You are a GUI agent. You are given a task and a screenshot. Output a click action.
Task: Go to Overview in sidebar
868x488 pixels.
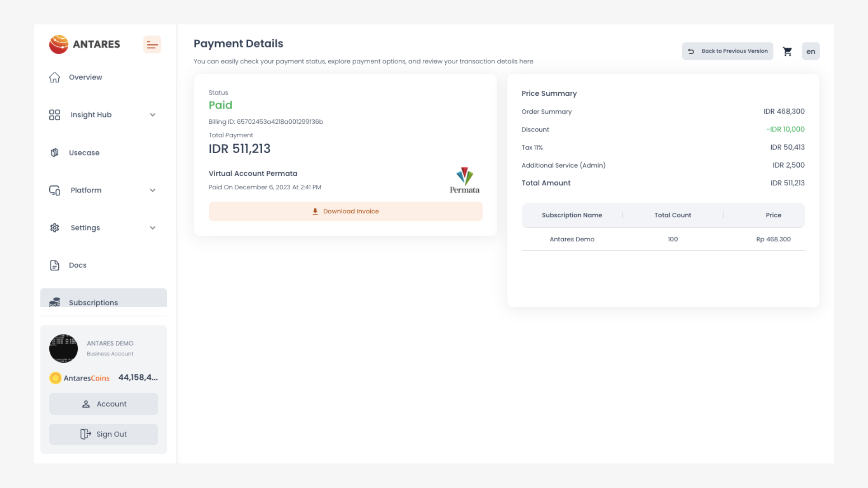pyautogui.click(x=85, y=77)
